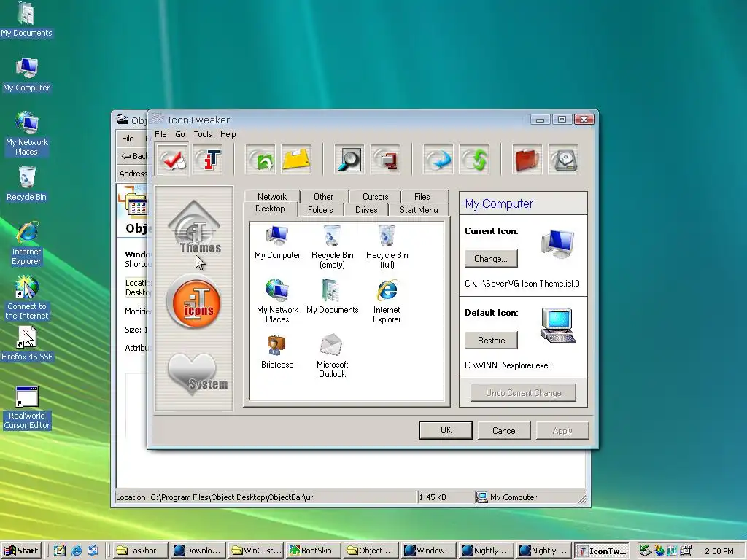The image size is (747, 560).
Task: Select Recycle Bin (empty) icon in list
Action: [x=332, y=246]
